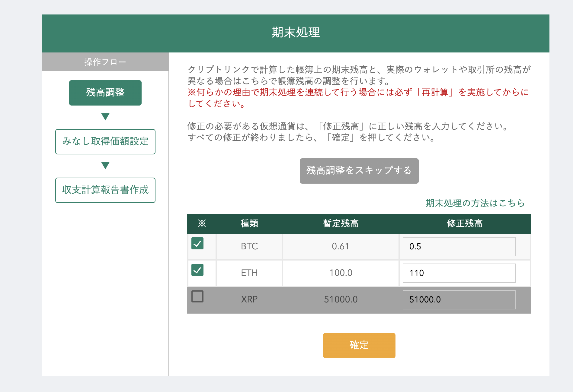Click the 暫定残高 column header
This screenshot has height=392, width=573.
(341, 223)
